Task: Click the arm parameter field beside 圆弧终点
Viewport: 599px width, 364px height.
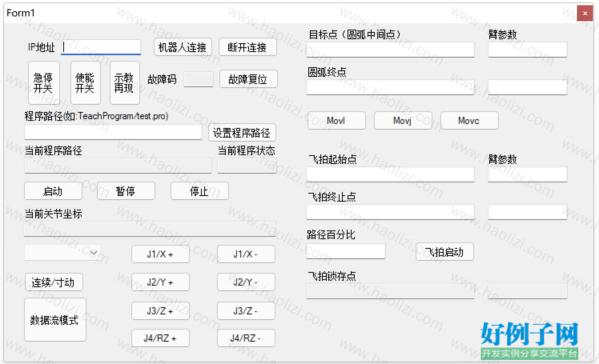Action: (x=528, y=87)
